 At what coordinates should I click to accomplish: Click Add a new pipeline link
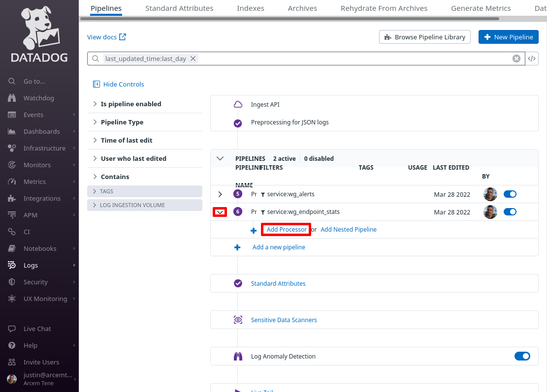(279, 247)
